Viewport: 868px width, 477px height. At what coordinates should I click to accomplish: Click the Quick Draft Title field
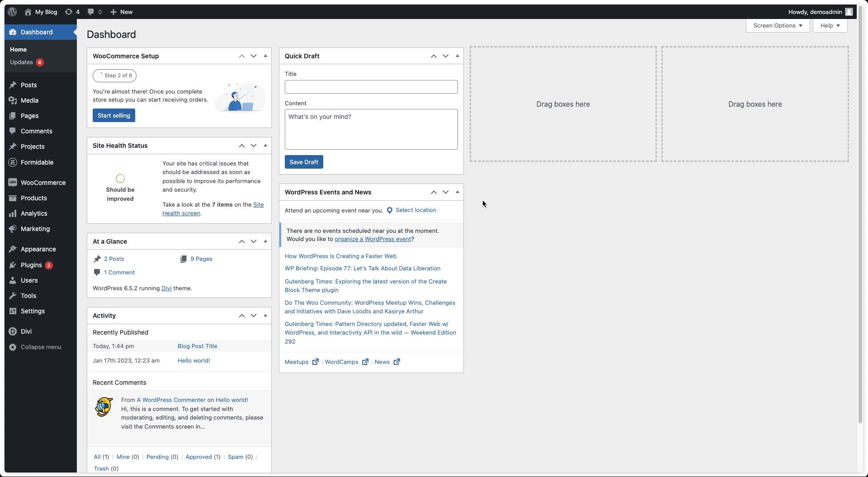click(371, 87)
